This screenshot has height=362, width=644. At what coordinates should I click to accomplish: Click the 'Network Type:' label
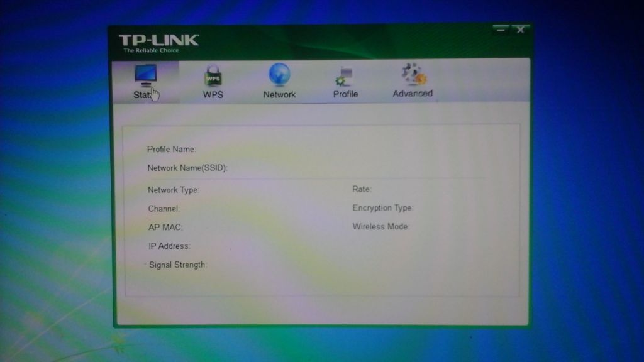tap(174, 190)
